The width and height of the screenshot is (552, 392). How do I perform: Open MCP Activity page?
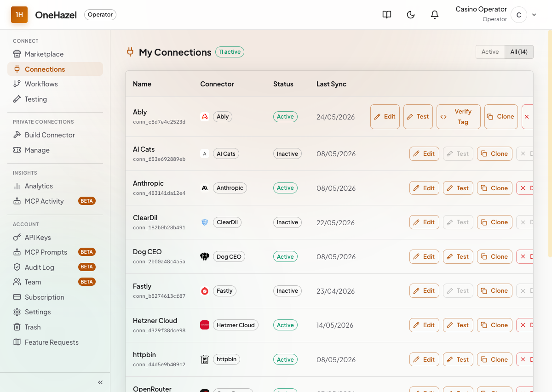coord(55,201)
